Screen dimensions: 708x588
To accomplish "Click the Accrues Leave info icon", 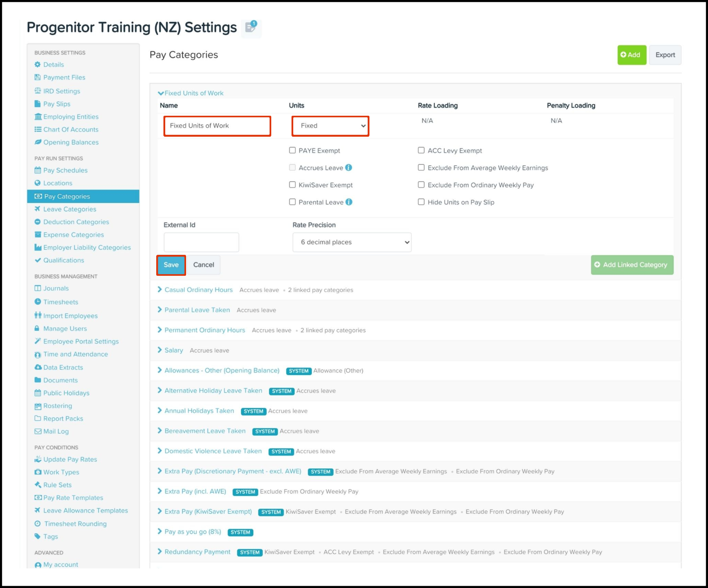I will 349,168.
